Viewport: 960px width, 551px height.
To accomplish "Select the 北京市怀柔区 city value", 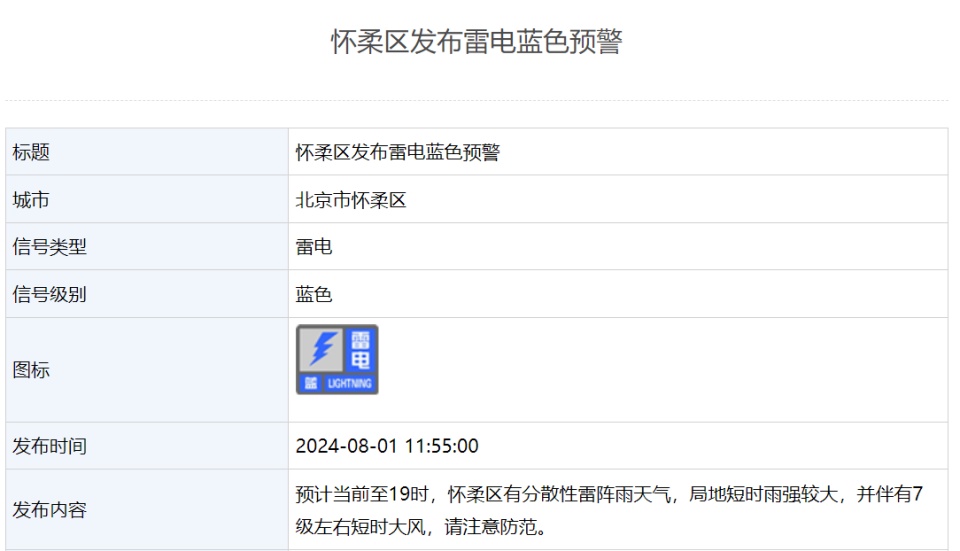I will pyautogui.click(x=351, y=200).
